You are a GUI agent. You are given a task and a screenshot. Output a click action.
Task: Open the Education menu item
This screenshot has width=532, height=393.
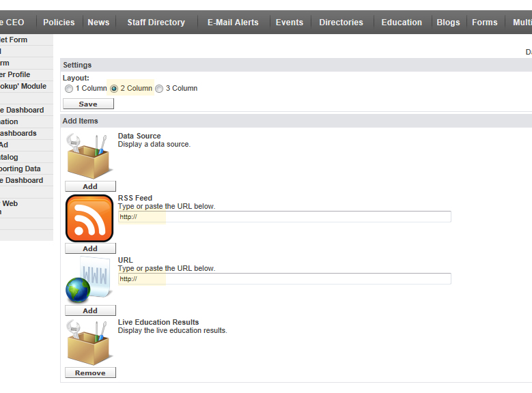(402, 23)
